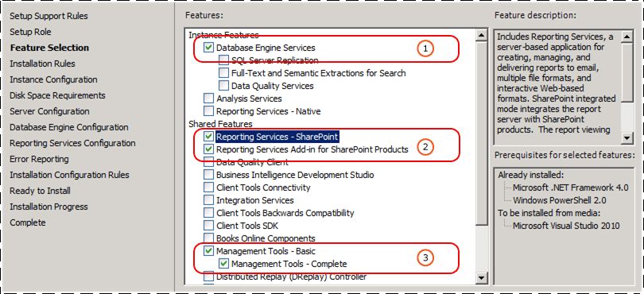Enable Data Quality Services checkbox
Image resolution: width=644 pixels, height=294 pixels.
pos(223,86)
